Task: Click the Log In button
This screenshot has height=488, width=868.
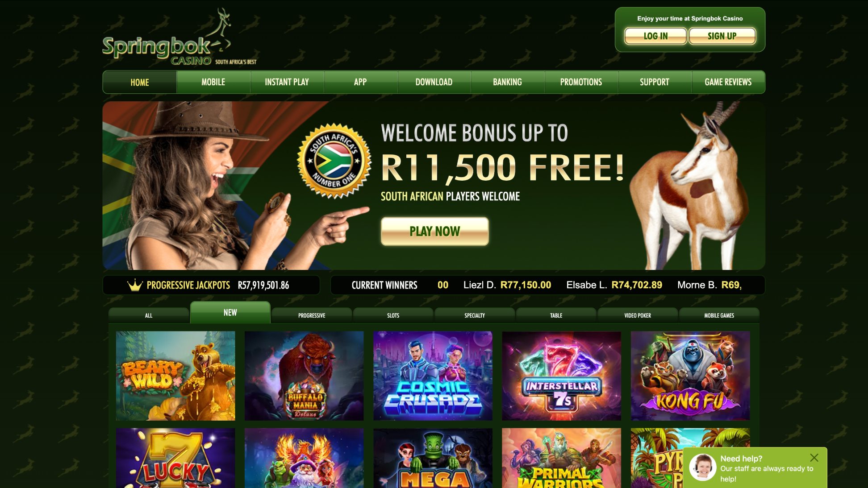Action: [x=655, y=36]
